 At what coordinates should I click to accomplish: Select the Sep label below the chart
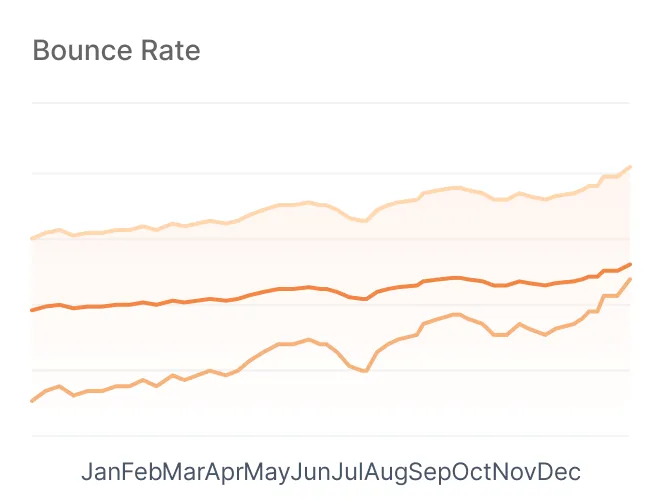tap(431, 471)
